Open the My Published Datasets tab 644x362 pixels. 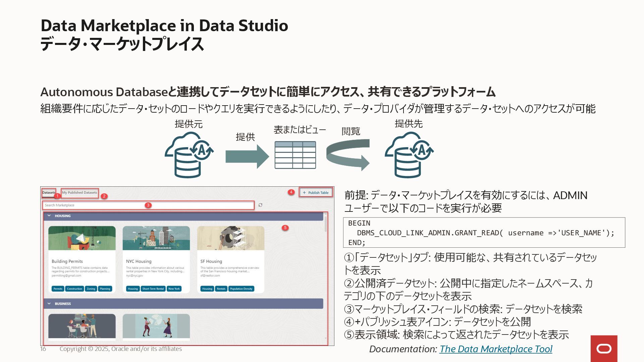click(x=79, y=192)
